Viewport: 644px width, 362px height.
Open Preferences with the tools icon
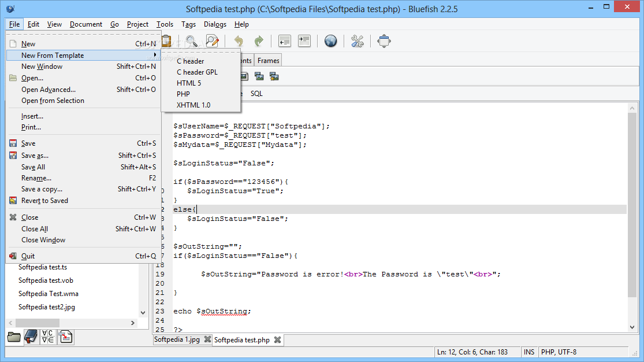click(358, 41)
